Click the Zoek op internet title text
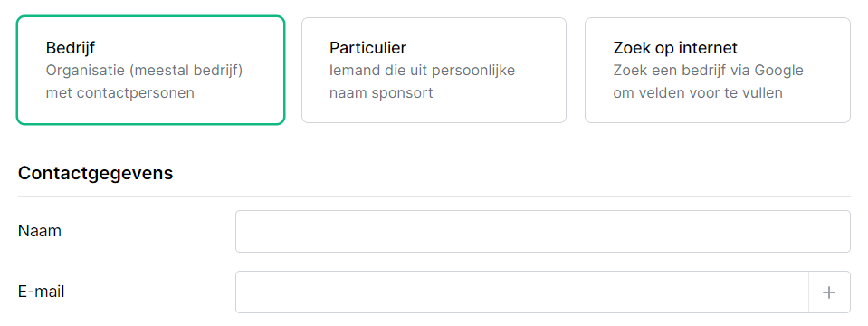This screenshot has height=326, width=868. pos(675,48)
